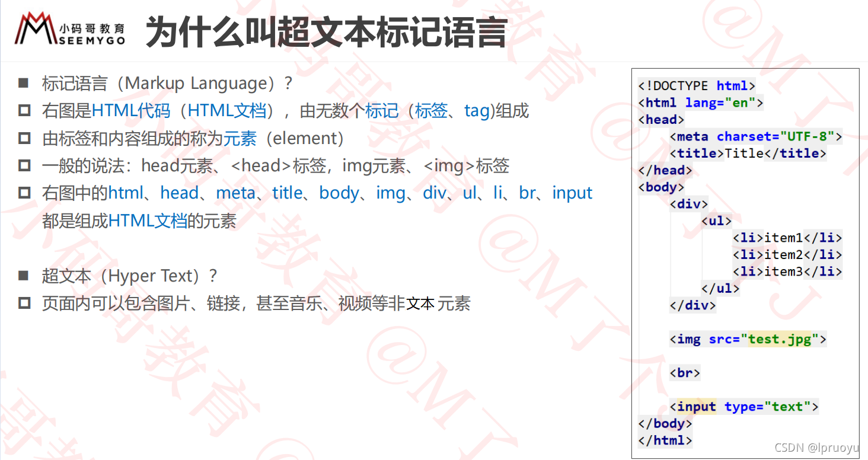868x460 pixels.
Task: Click blue word input in element list
Action: tap(572, 193)
